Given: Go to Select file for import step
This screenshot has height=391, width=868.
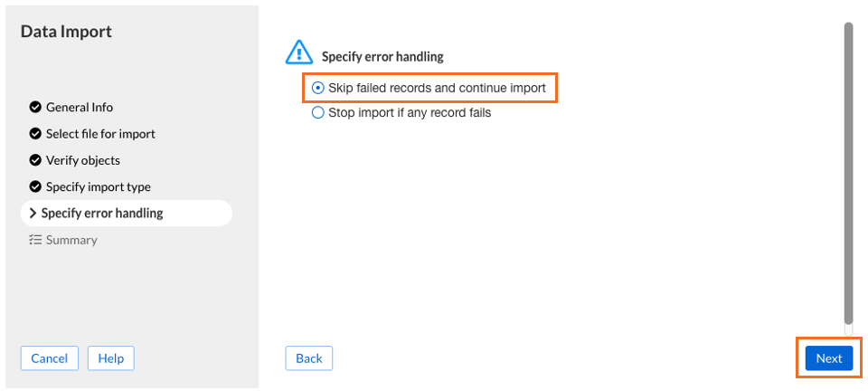Looking at the screenshot, I should (100, 133).
